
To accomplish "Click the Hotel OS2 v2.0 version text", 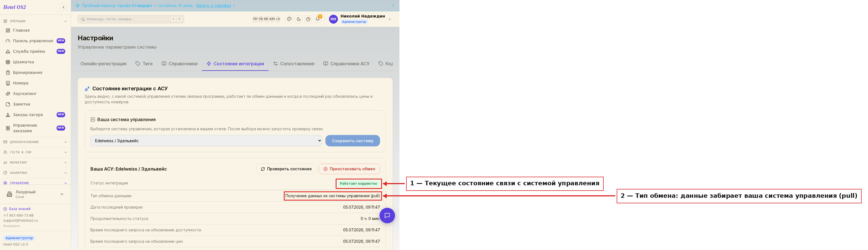I will point(16,245).
